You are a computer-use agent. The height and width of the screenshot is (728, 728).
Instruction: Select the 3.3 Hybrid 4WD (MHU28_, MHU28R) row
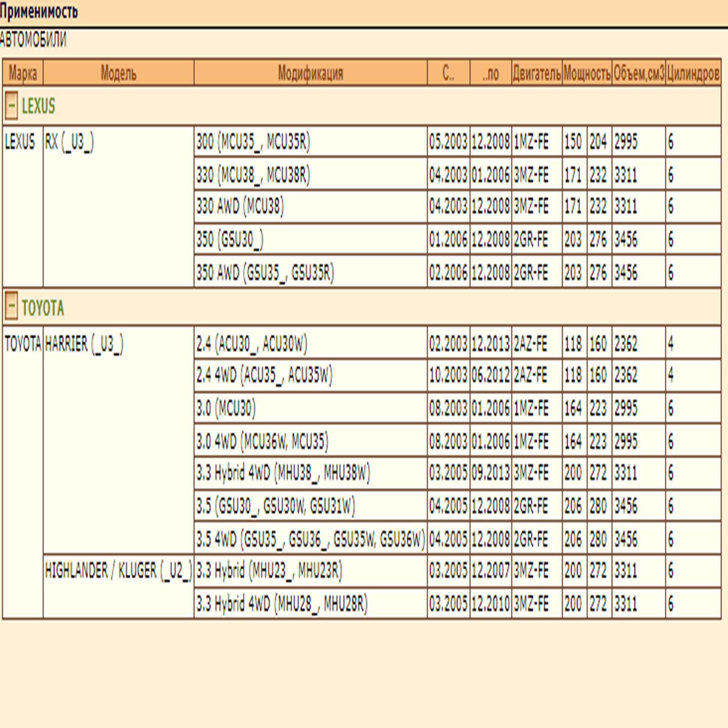coord(457,603)
